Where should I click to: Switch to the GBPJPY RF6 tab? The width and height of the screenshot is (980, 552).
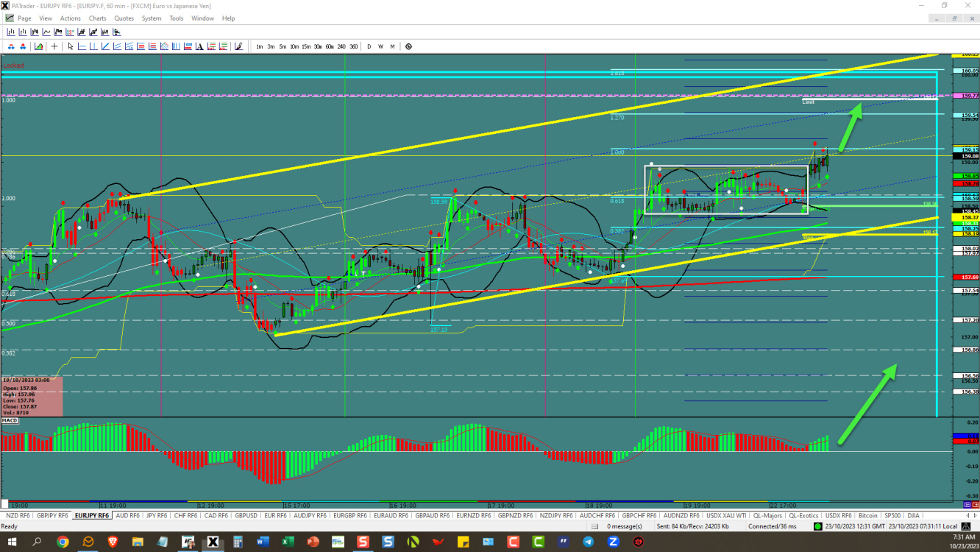[x=52, y=515]
